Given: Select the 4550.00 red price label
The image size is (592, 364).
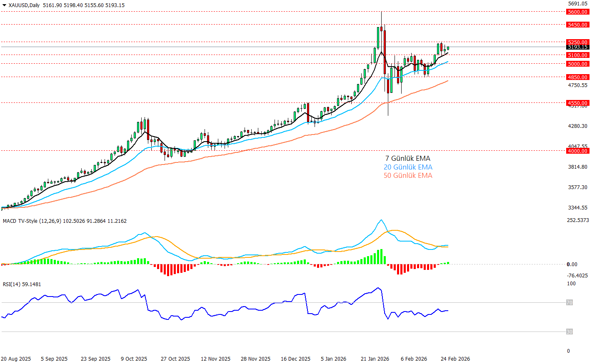Looking at the screenshot, I should [x=577, y=103].
